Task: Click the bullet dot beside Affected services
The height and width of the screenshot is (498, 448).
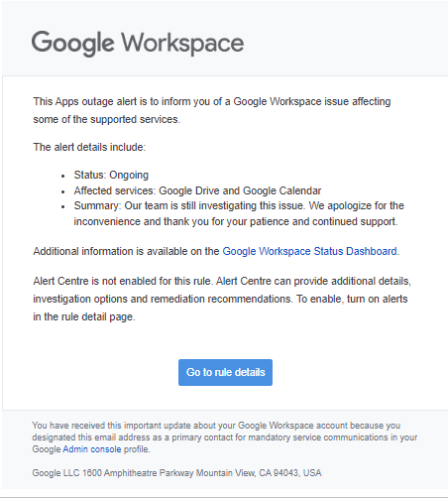Action: (63, 191)
